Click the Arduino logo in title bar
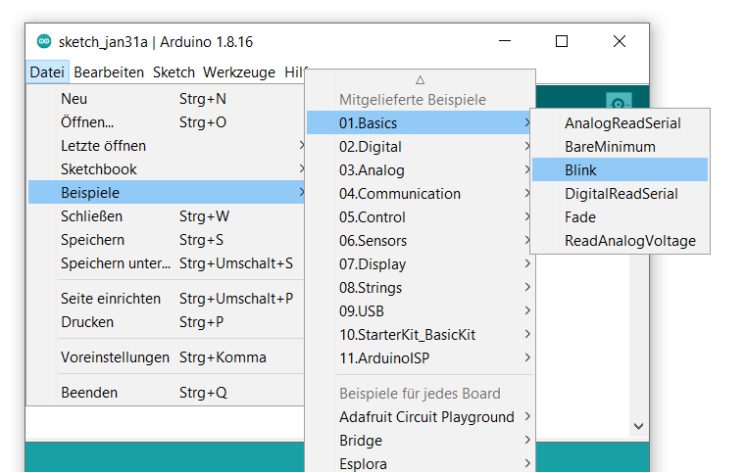 tap(44, 41)
